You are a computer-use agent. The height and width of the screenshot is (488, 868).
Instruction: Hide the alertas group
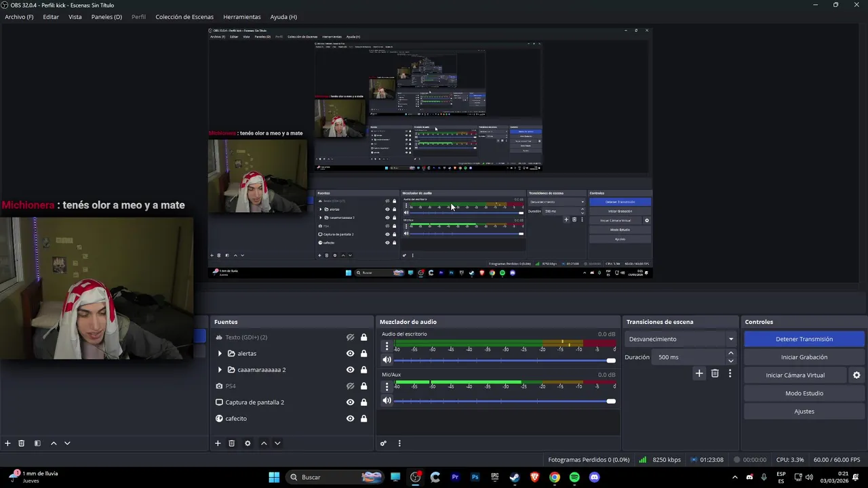(x=350, y=354)
